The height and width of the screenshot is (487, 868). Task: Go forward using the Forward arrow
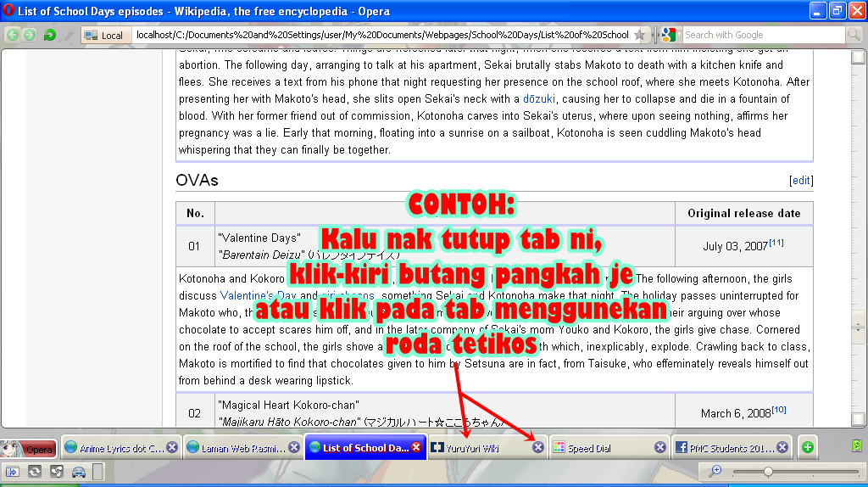[30, 35]
